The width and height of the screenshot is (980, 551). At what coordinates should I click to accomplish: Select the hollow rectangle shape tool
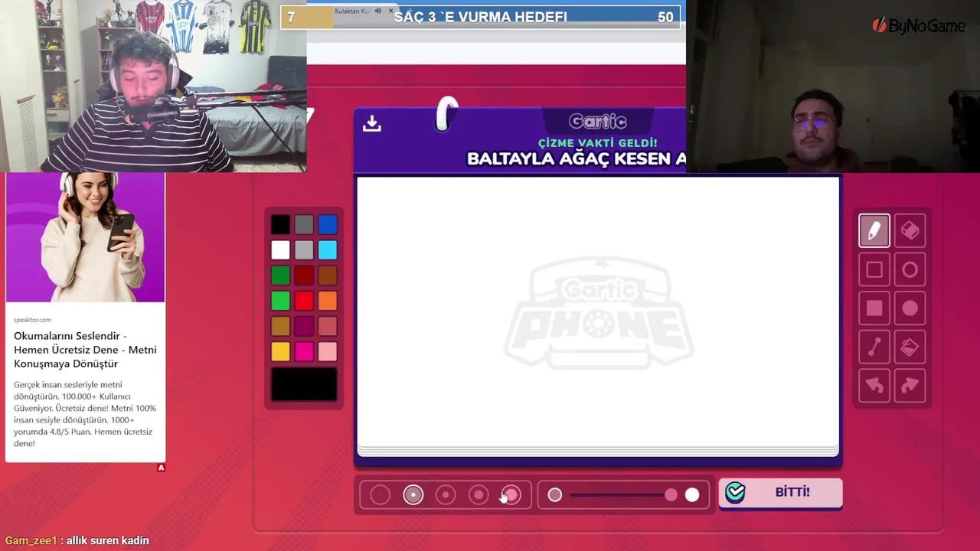coord(874,269)
